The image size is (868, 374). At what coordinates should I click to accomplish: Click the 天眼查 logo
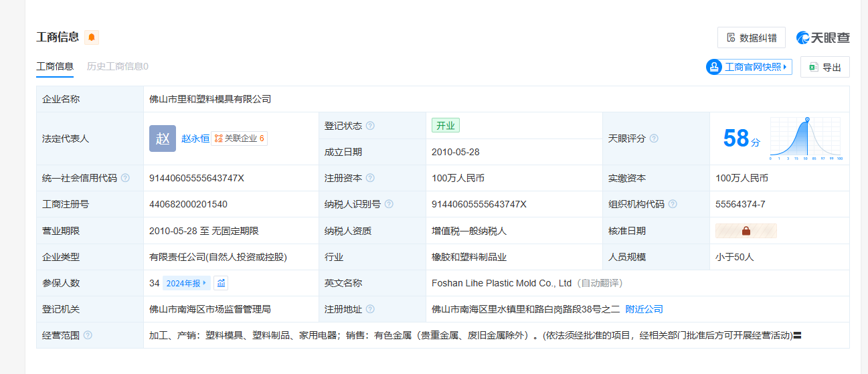pyautogui.click(x=822, y=37)
